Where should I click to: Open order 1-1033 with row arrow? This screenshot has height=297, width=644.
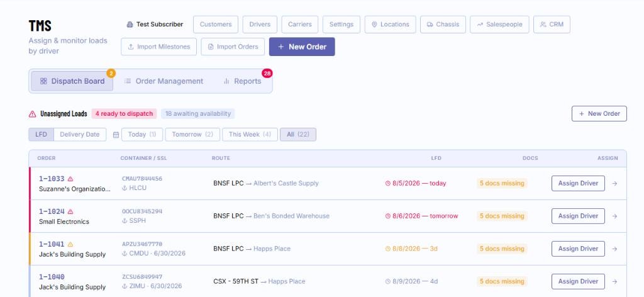(614, 184)
